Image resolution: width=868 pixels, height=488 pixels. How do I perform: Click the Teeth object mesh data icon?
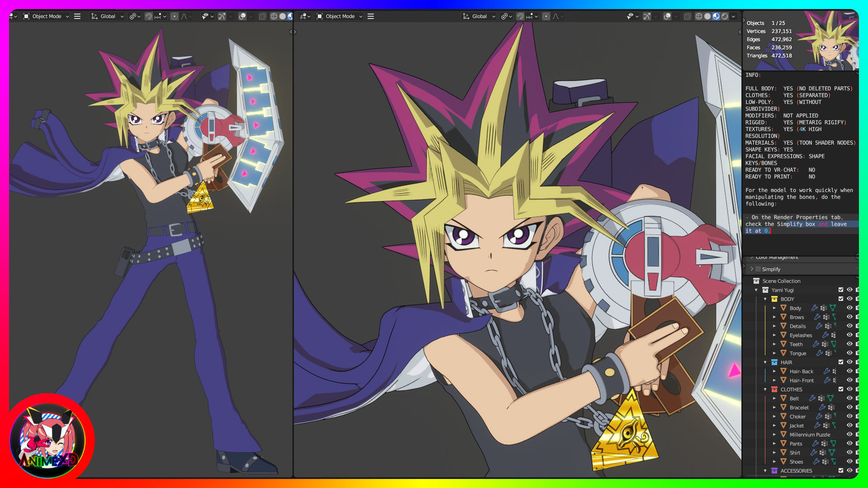(833, 344)
